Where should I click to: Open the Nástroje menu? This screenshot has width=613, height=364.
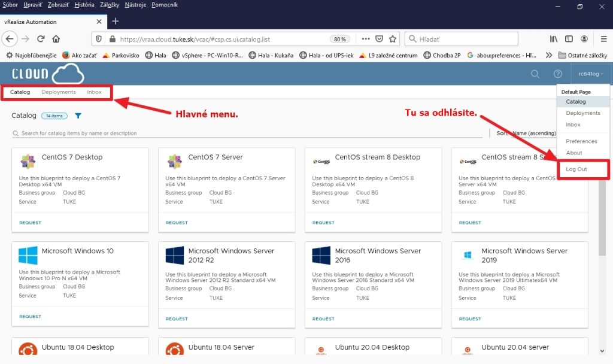point(135,5)
